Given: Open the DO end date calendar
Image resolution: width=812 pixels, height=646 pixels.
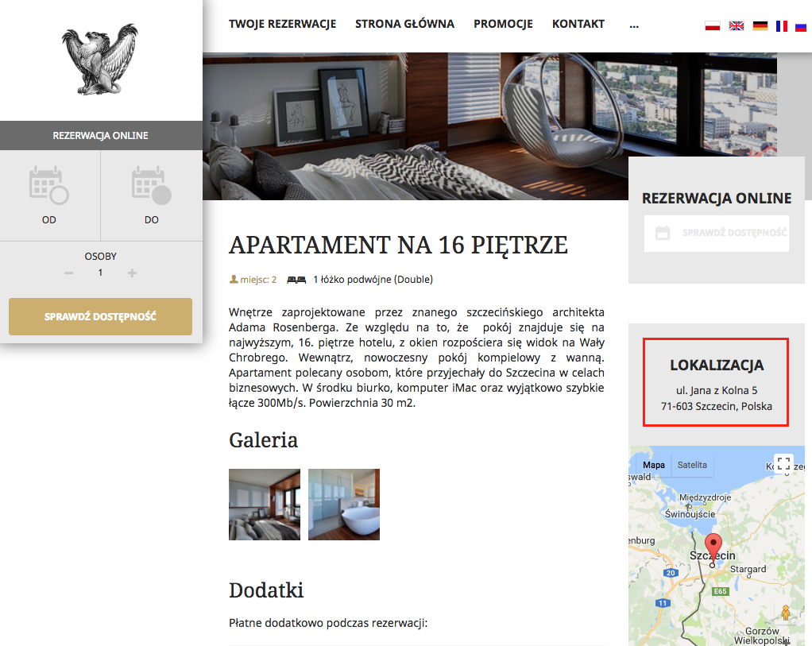Looking at the screenshot, I should pos(151,195).
